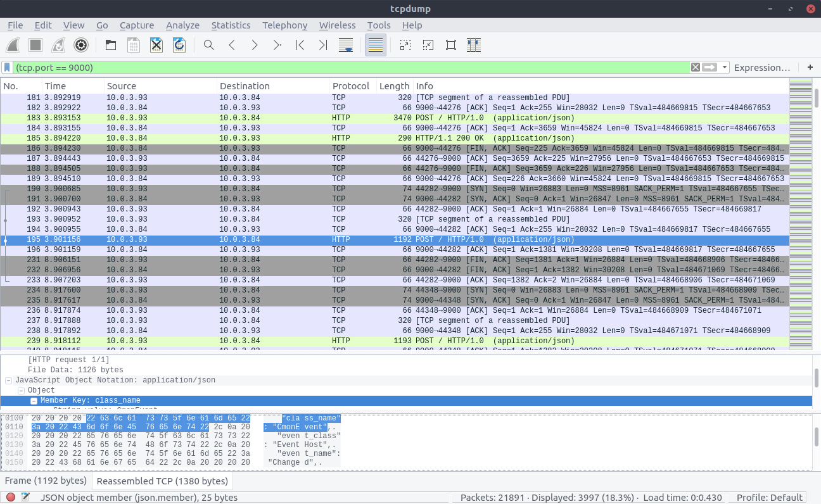Reload the current capture file
821x504 pixels.
point(179,45)
